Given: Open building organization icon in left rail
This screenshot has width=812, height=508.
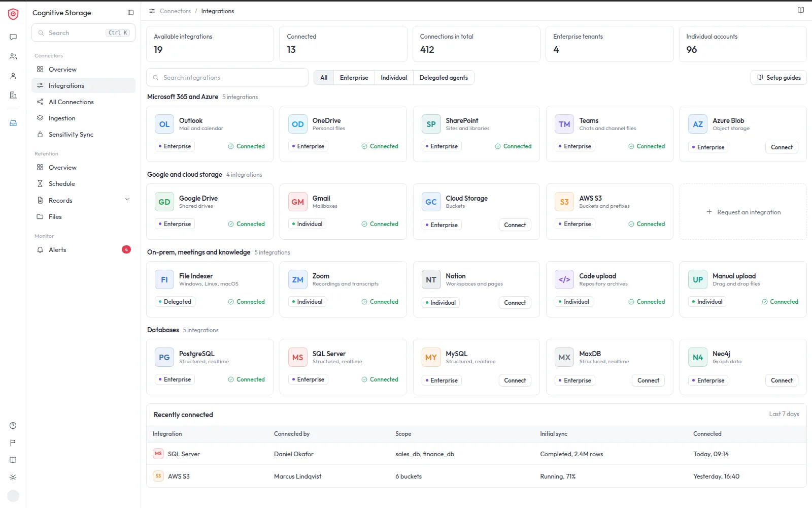Looking at the screenshot, I should (x=13, y=95).
